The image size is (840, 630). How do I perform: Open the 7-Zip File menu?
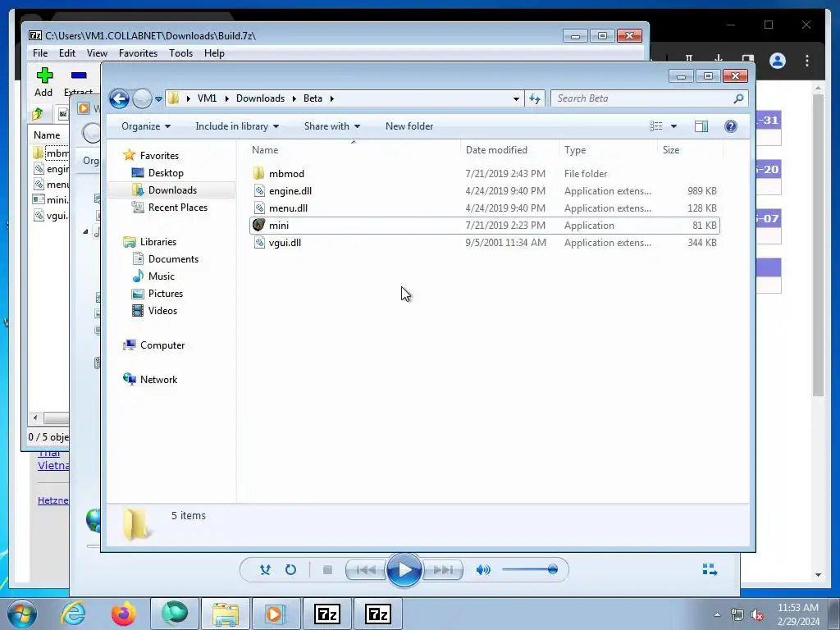coord(40,53)
